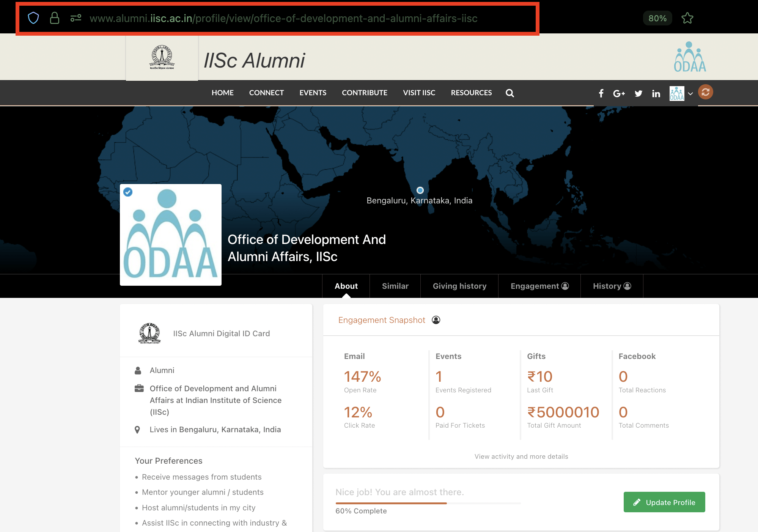Open the CONTRIBUTE menu item
Screen dimensions: 758x532
tap(364, 93)
